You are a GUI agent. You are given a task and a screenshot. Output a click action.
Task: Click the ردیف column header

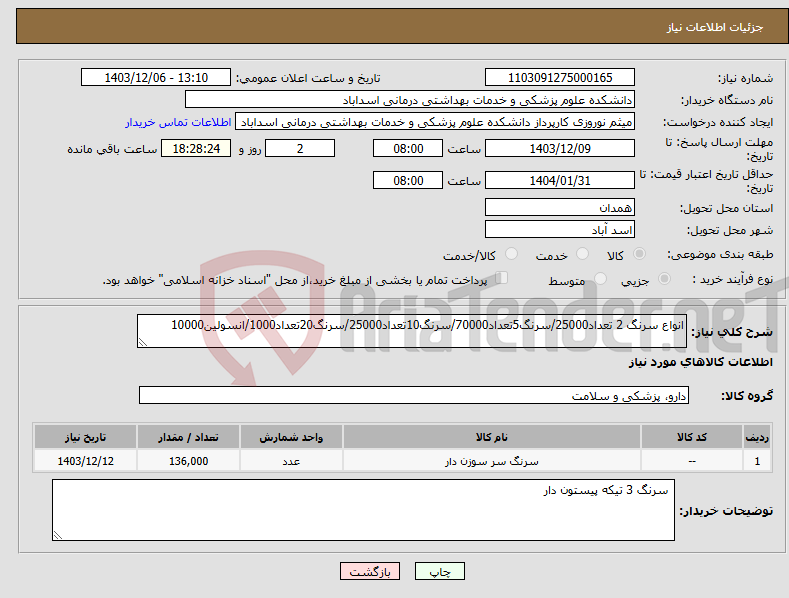click(x=757, y=437)
